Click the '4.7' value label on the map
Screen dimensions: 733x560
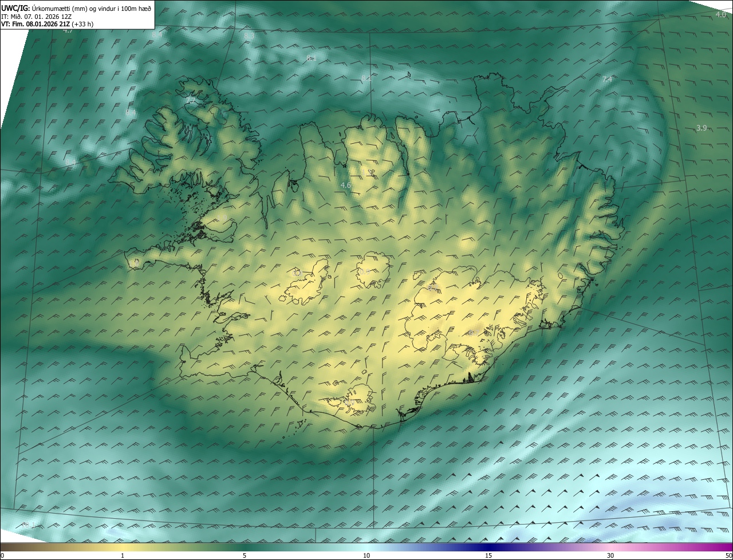tap(68, 30)
